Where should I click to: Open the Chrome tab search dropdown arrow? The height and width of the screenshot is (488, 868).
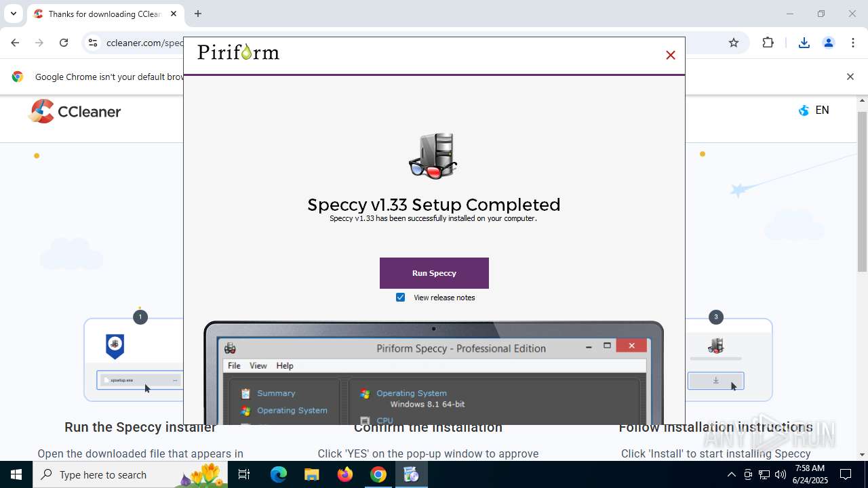[x=14, y=14]
